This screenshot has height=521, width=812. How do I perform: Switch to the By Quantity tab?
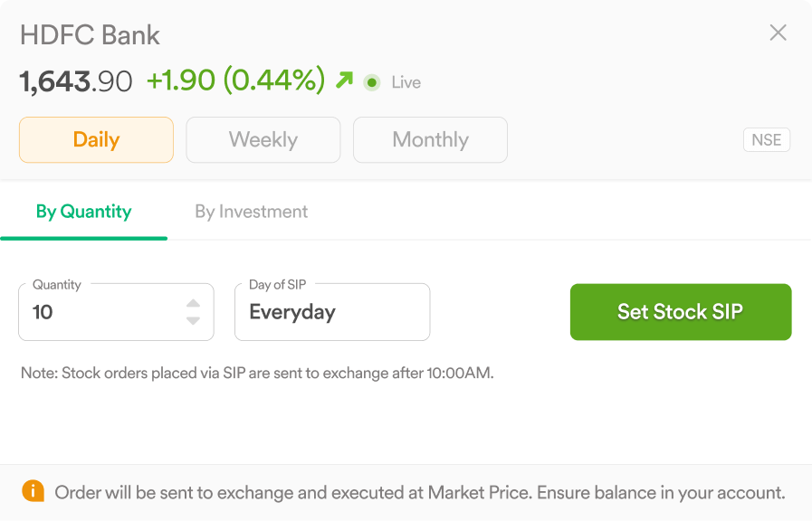tap(83, 212)
